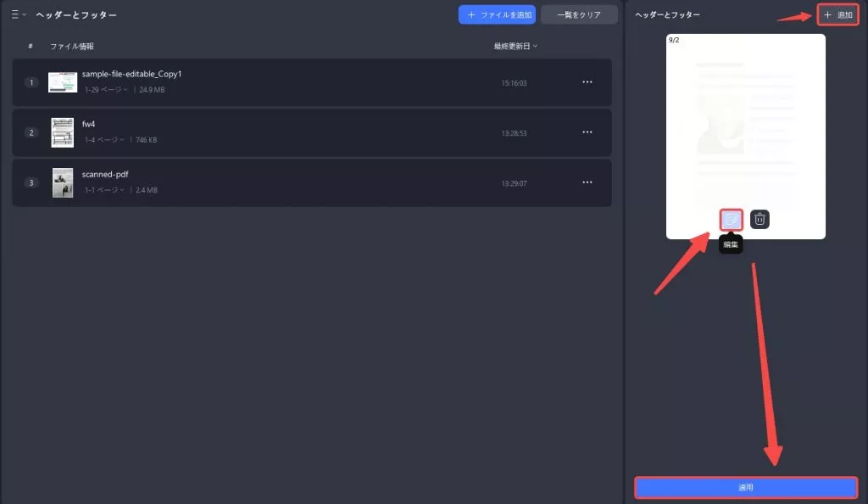Screen dimensions: 868x504
Task: Click the fw4 file thumbnail
Action: (x=63, y=132)
